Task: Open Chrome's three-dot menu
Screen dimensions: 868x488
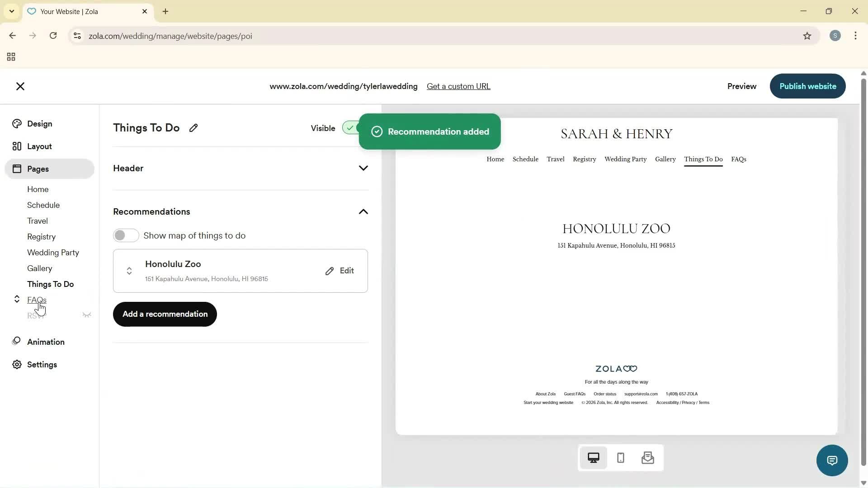Action: tap(856, 36)
